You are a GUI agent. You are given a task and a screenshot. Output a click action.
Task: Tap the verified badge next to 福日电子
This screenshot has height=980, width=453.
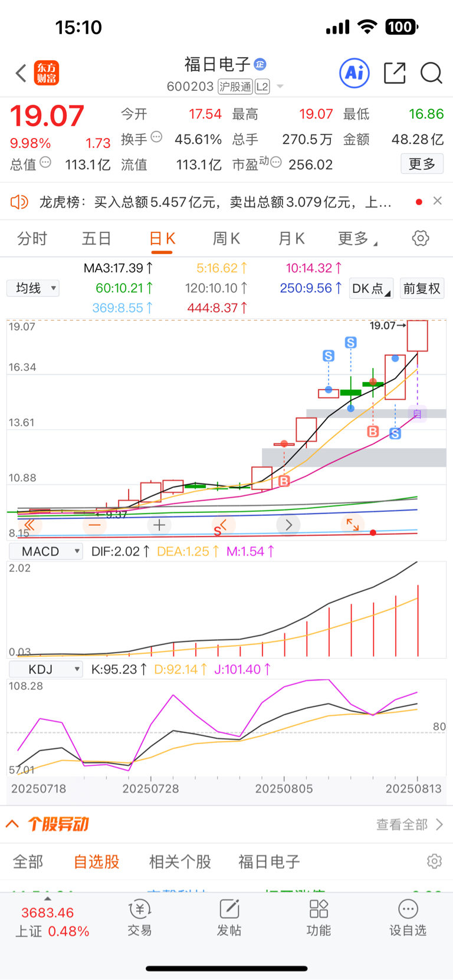(260, 64)
